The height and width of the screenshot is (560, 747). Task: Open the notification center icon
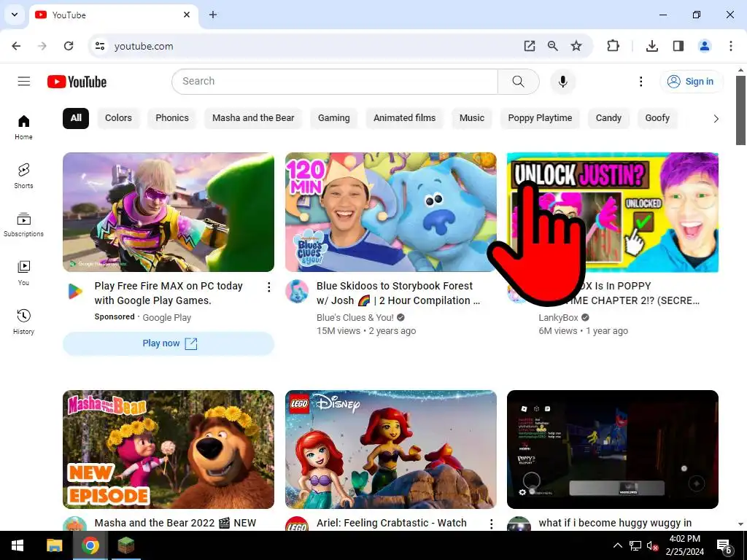pyautogui.click(x=724, y=546)
